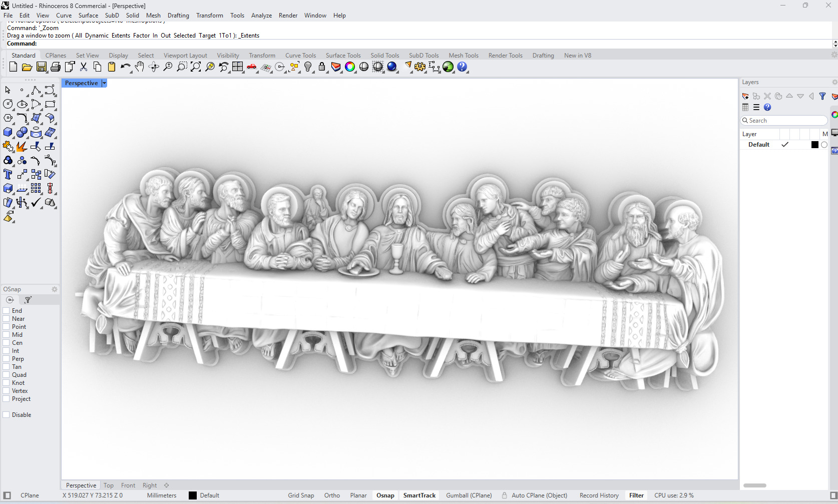The image size is (838, 504).
Task: Switch to the Surface Tools toolbar tab
Action: 343,56
